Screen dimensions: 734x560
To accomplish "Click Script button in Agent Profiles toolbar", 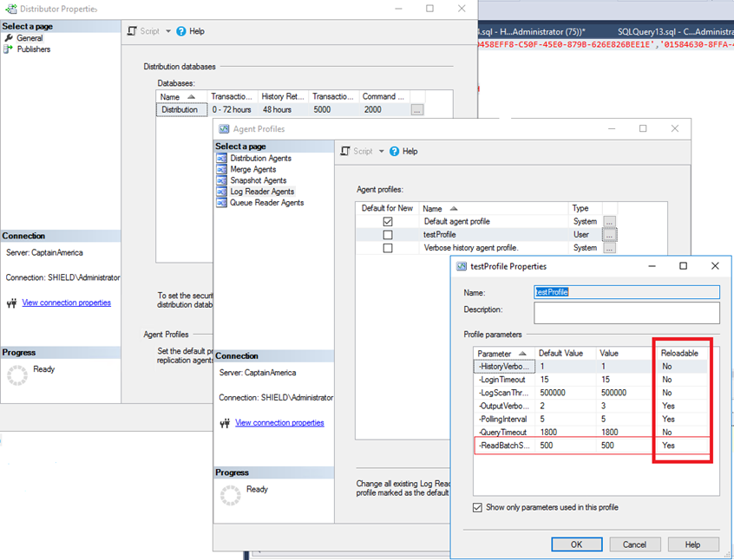I will tap(357, 151).
